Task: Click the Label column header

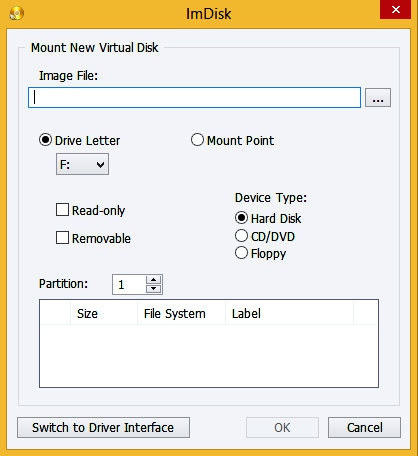Action: pos(289,314)
